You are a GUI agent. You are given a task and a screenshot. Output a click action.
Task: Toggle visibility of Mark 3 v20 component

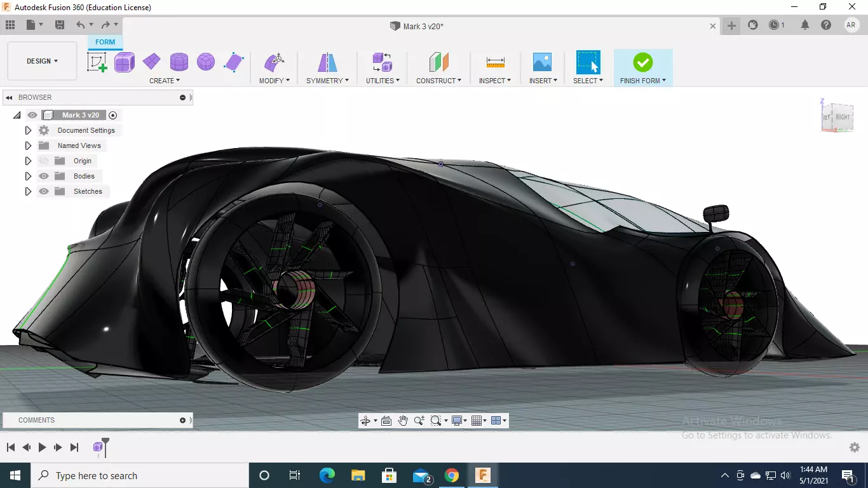[x=32, y=115]
